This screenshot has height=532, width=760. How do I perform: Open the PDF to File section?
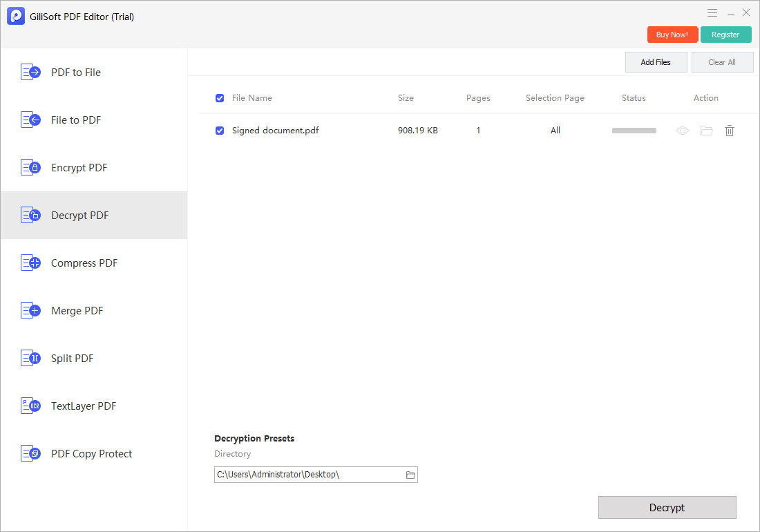(x=76, y=72)
